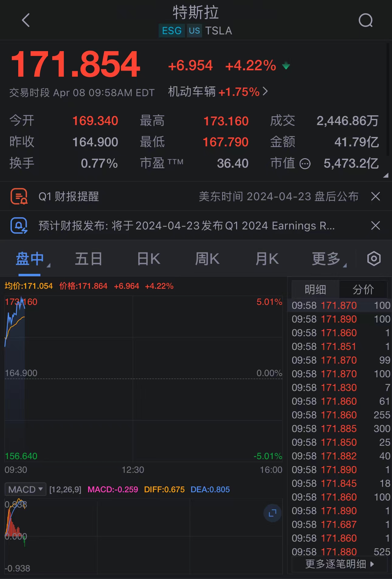This screenshot has height=579, width=392.
Task: Tap the 成交 volume 2,446.86万
Action: point(348,121)
